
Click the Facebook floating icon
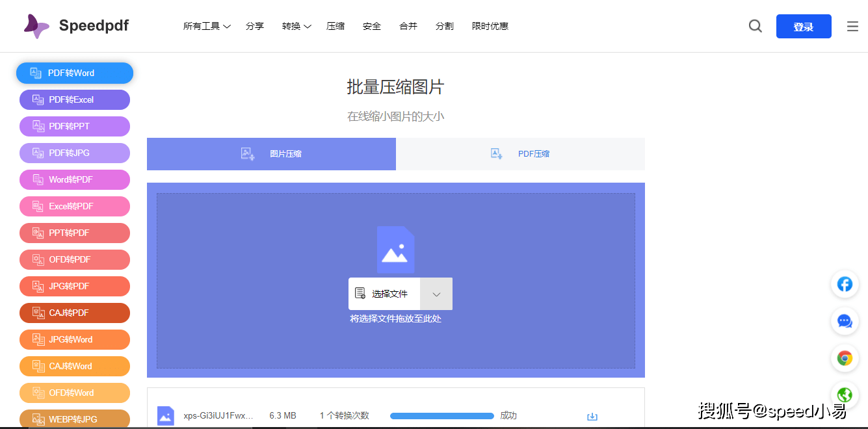844,284
